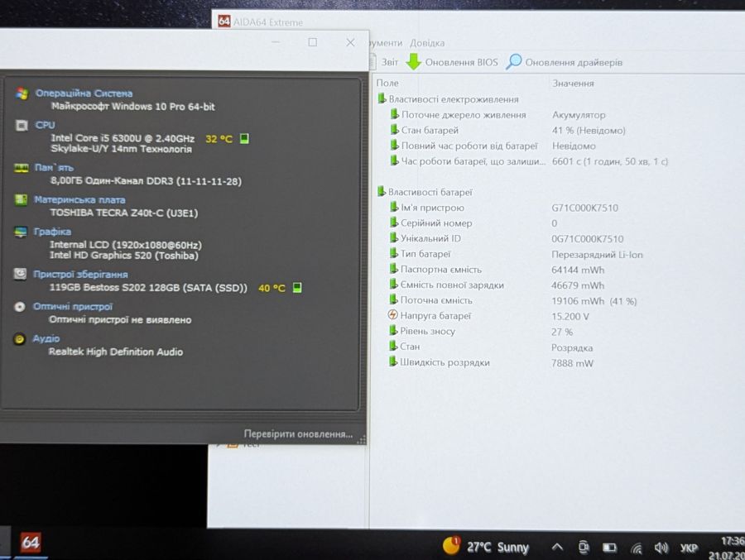Click the AIDA64 title bar logo
Image resolution: width=745 pixels, height=560 pixels.
[224, 21]
